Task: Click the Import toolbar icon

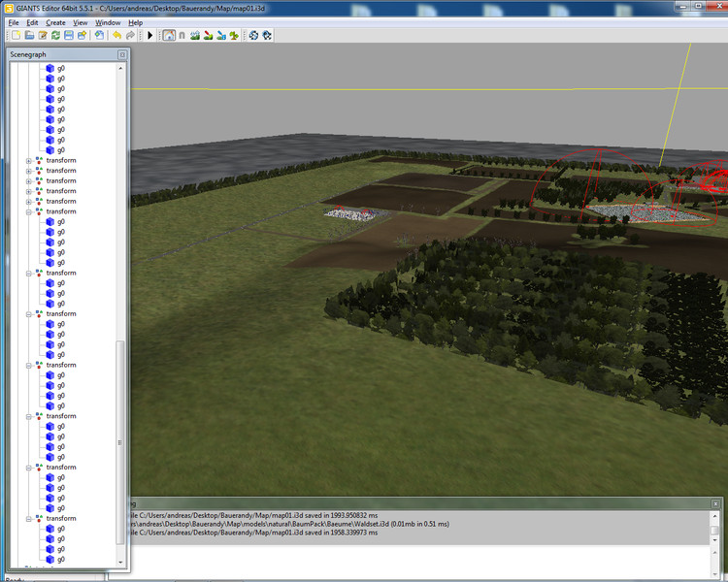Action: (x=99, y=35)
